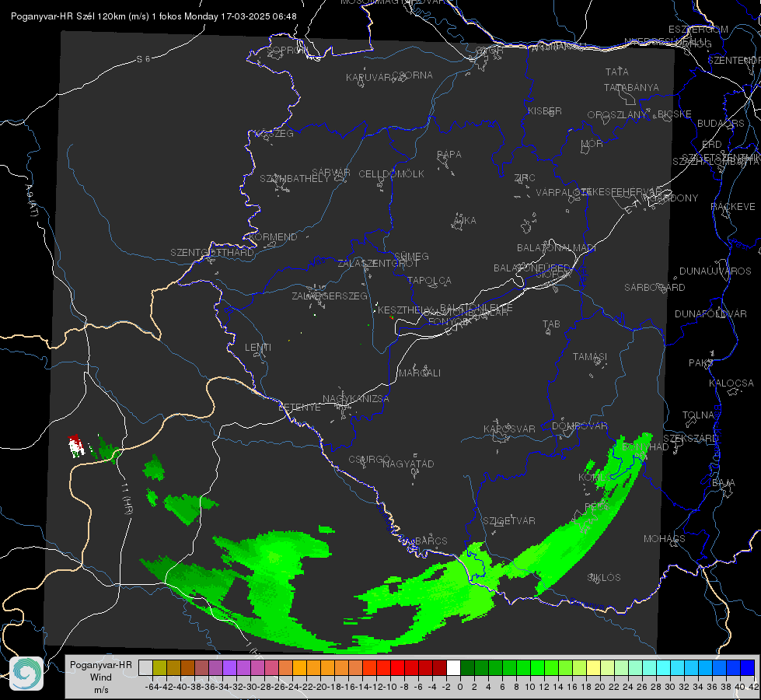Select the LETENYE label
This screenshot has width=761, height=700.
[299, 408]
